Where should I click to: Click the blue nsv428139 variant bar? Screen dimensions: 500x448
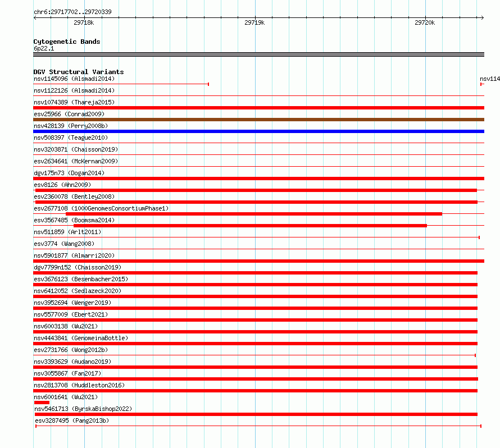pyautogui.click(x=258, y=131)
